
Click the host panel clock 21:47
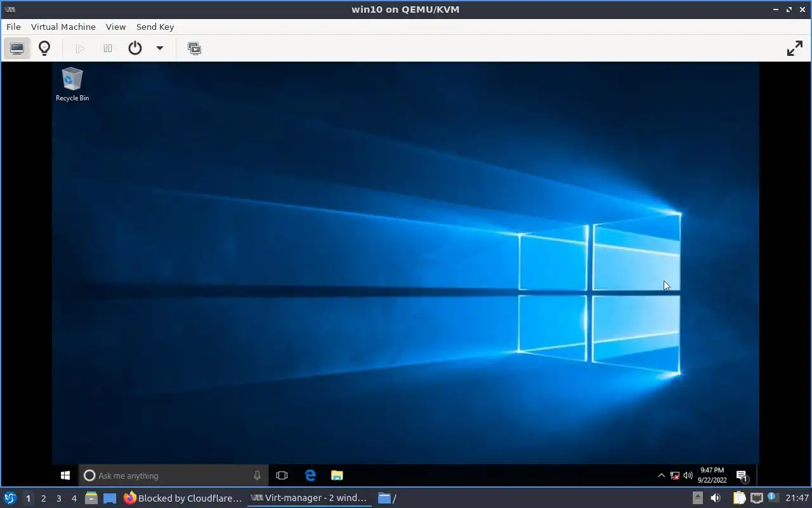(797, 498)
